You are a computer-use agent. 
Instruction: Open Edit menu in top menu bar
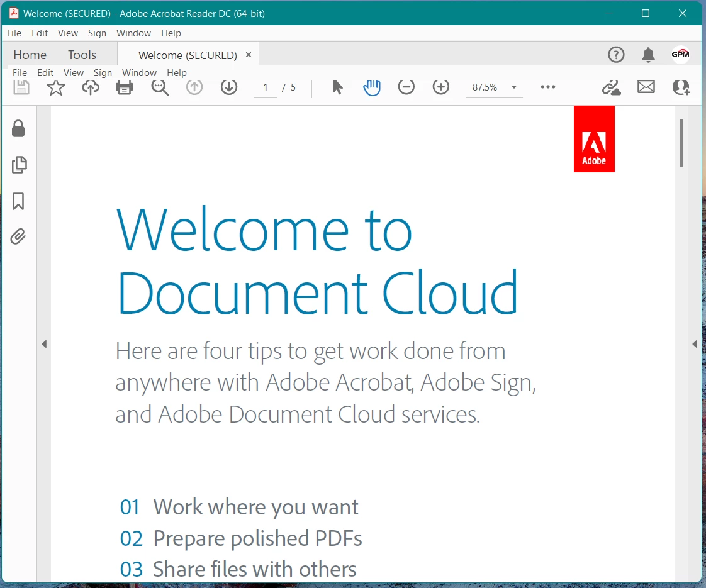pyautogui.click(x=40, y=33)
